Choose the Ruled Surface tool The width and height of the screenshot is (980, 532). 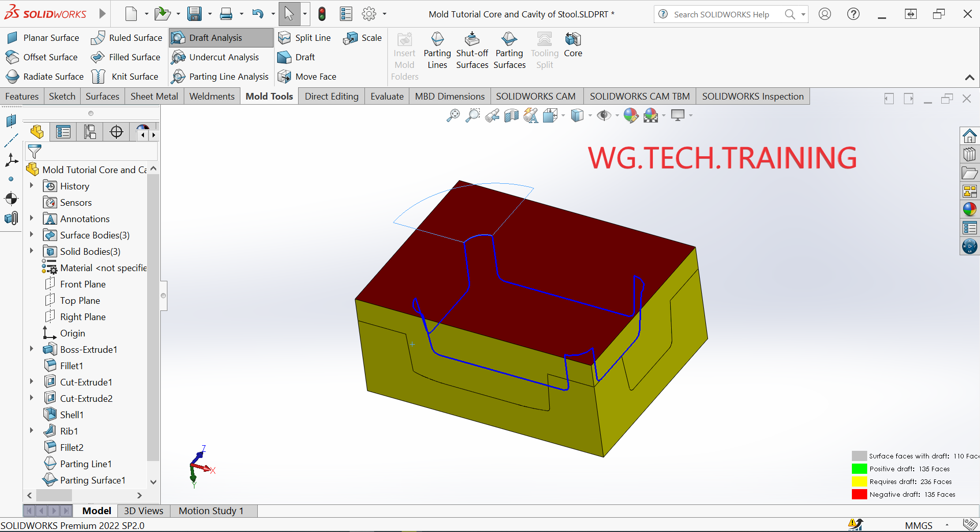coord(127,38)
